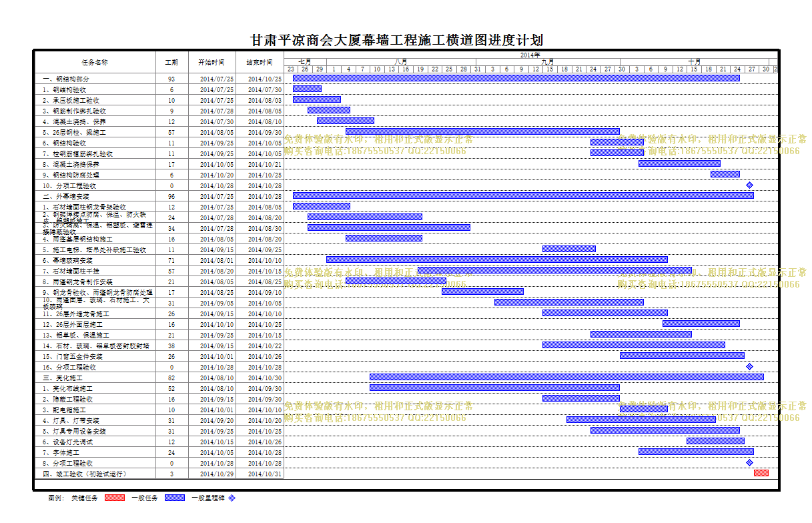Click the end date cell 2014/10/21
Image resolution: width=812 pixels, height=523 pixels.
pyautogui.click(x=260, y=164)
